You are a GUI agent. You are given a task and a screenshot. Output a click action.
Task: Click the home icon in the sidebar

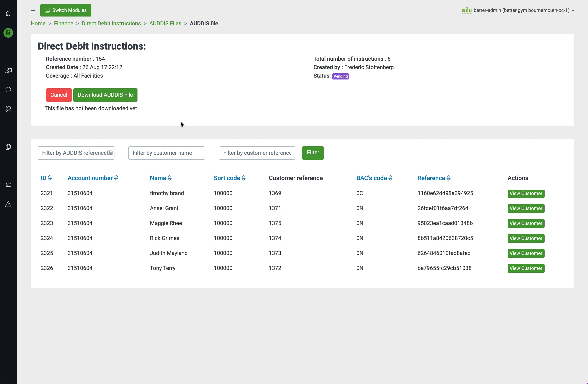tap(8, 13)
